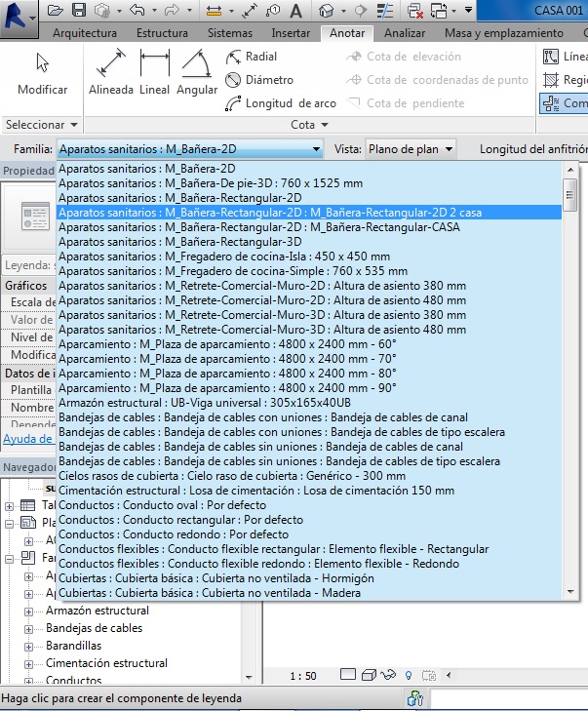Open the Vista dropdown Plano de plan
This screenshot has height=711, width=588.
pyautogui.click(x=410, y=149)
